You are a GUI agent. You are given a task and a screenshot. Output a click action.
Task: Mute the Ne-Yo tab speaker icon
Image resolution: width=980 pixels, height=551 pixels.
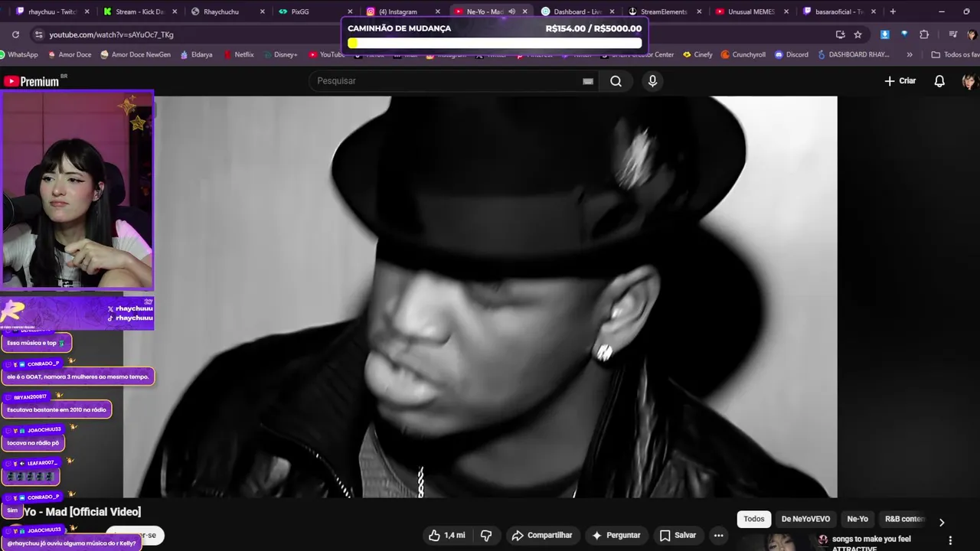[511, 11]
